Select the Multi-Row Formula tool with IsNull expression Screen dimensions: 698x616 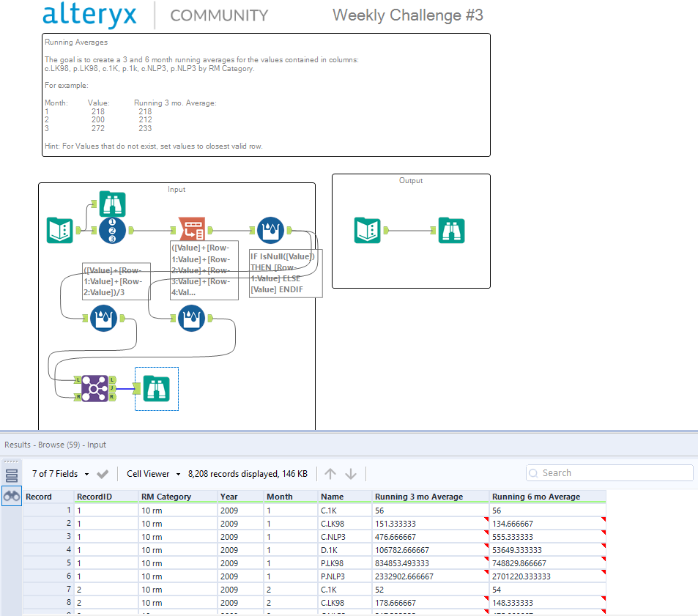click(x=271, y=230)
